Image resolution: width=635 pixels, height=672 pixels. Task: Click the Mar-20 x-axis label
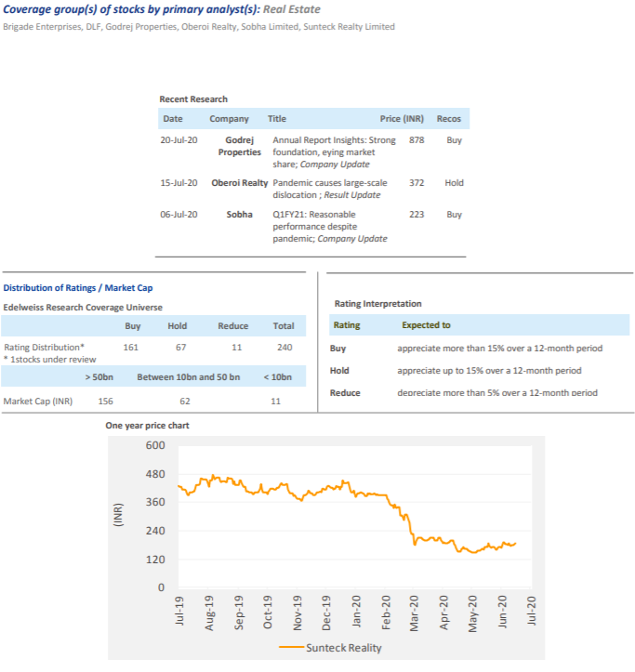pyautogui.click(x=416, y=613)
